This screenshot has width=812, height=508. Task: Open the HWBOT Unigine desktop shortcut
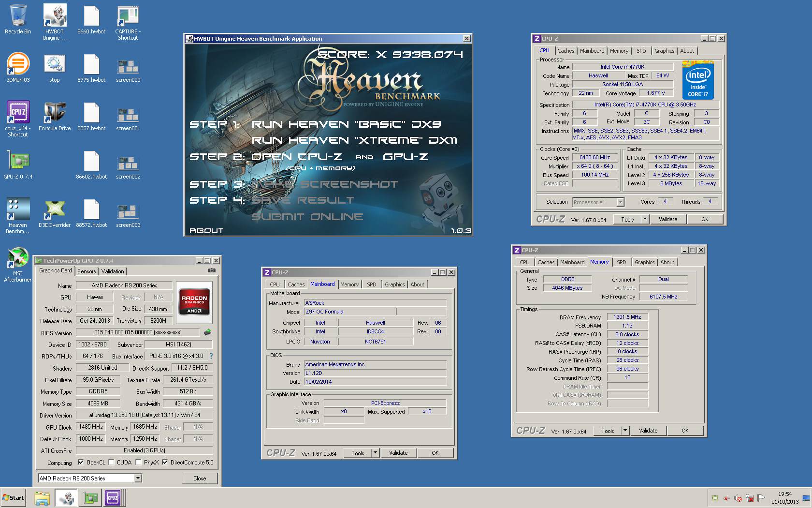click(x=55, y=22)
